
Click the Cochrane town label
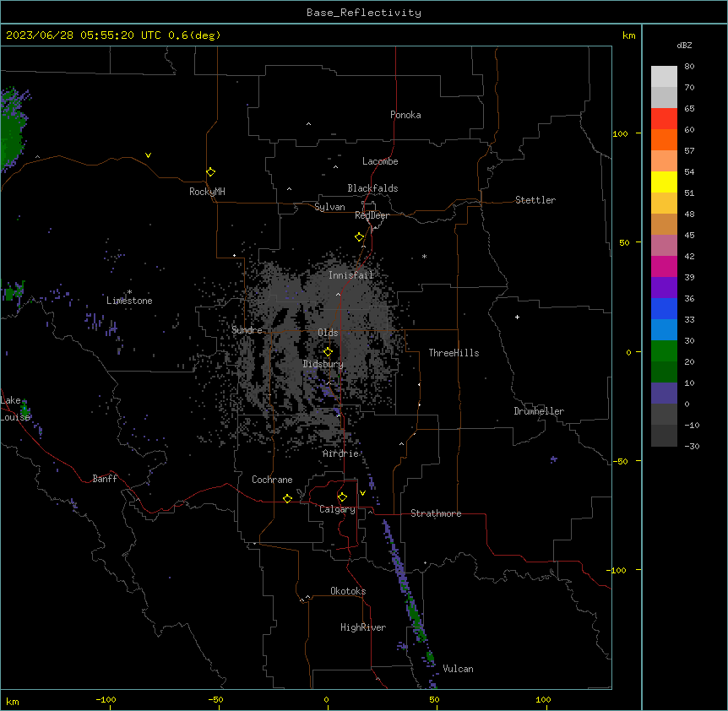(272, 480)
